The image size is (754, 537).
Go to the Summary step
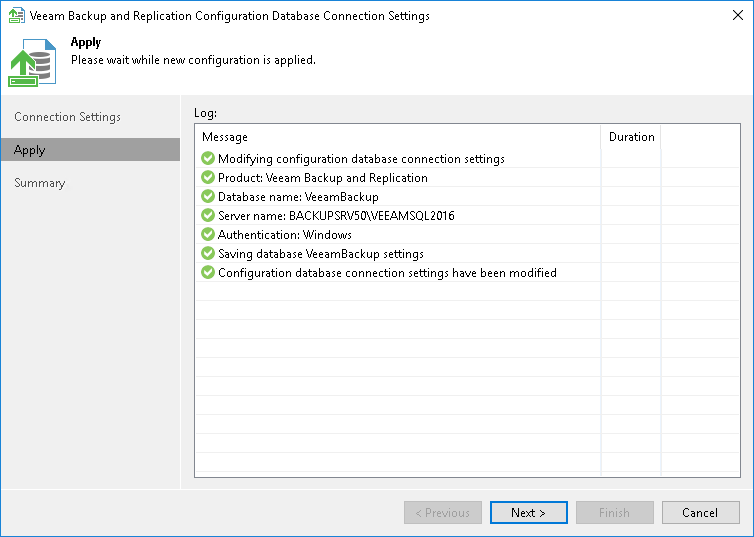point(40,183)
